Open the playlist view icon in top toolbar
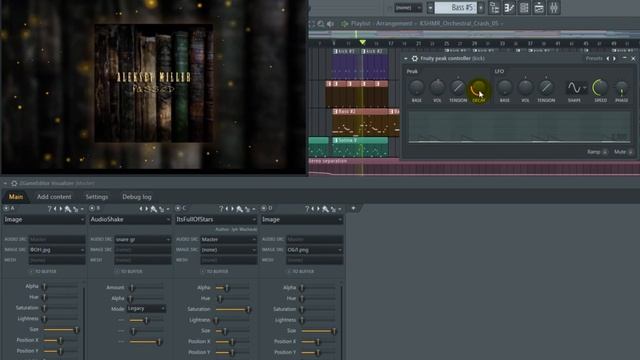Image resolution: width=640 pixels, height=360 pixels. tap(494, 8)
